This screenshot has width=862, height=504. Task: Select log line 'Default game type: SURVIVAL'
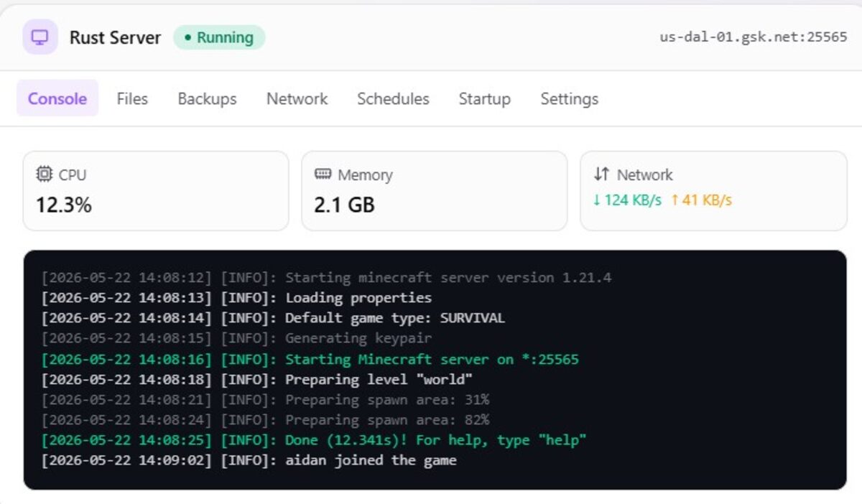273,317
